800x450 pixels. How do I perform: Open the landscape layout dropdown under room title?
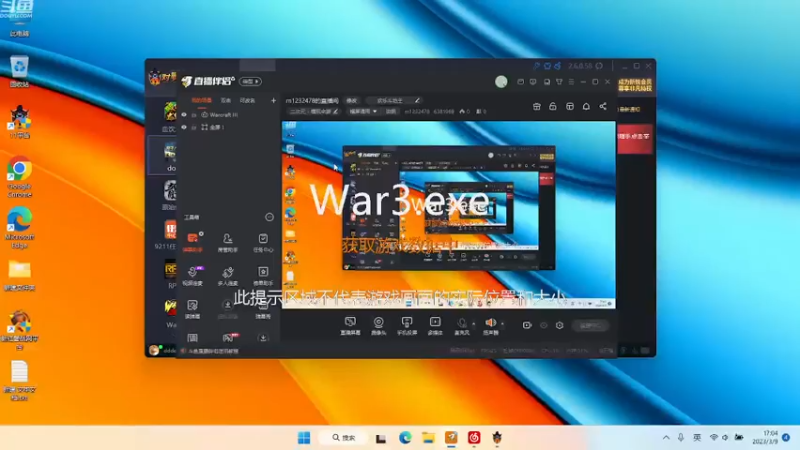click(363, 111)
